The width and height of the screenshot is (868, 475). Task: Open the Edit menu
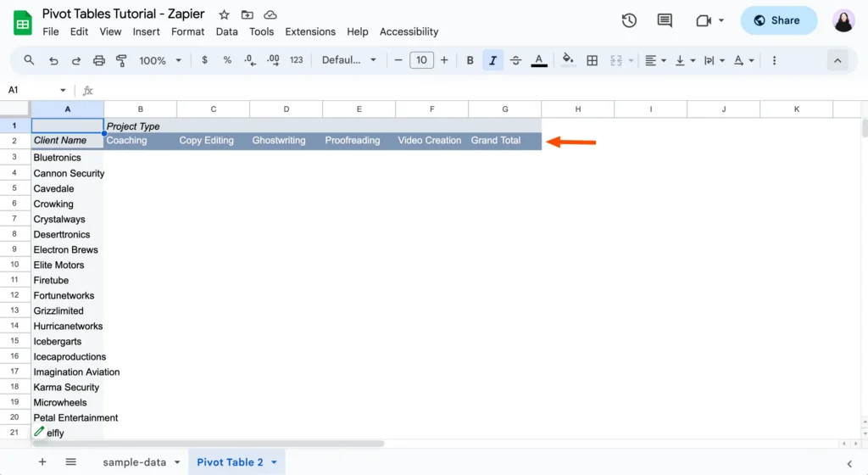tap(79, 31)
